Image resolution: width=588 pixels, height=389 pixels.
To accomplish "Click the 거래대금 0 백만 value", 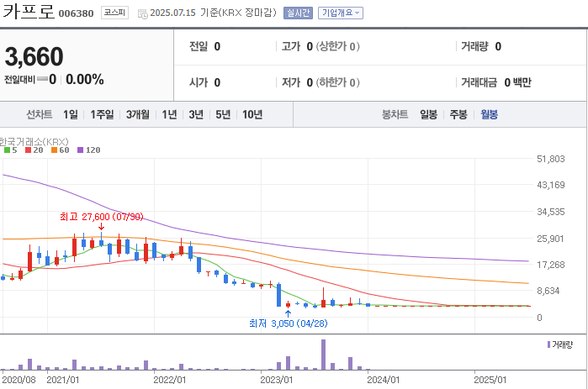I will point(496,82).
